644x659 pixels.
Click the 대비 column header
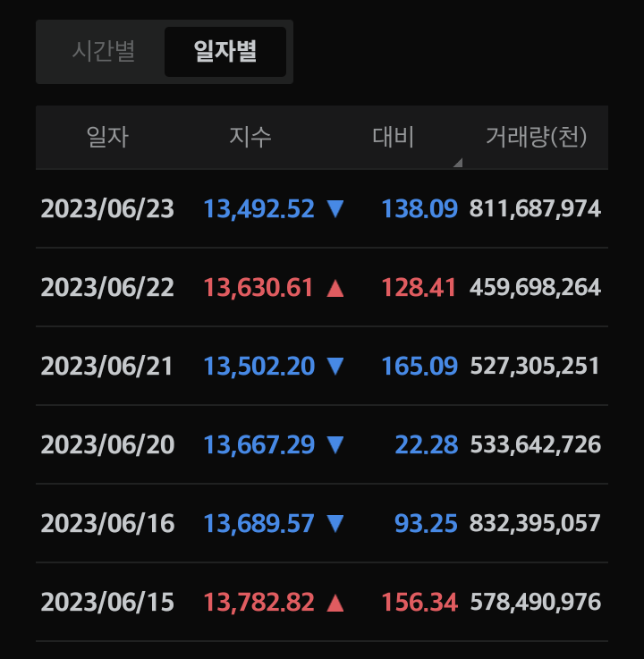(394, 137)
